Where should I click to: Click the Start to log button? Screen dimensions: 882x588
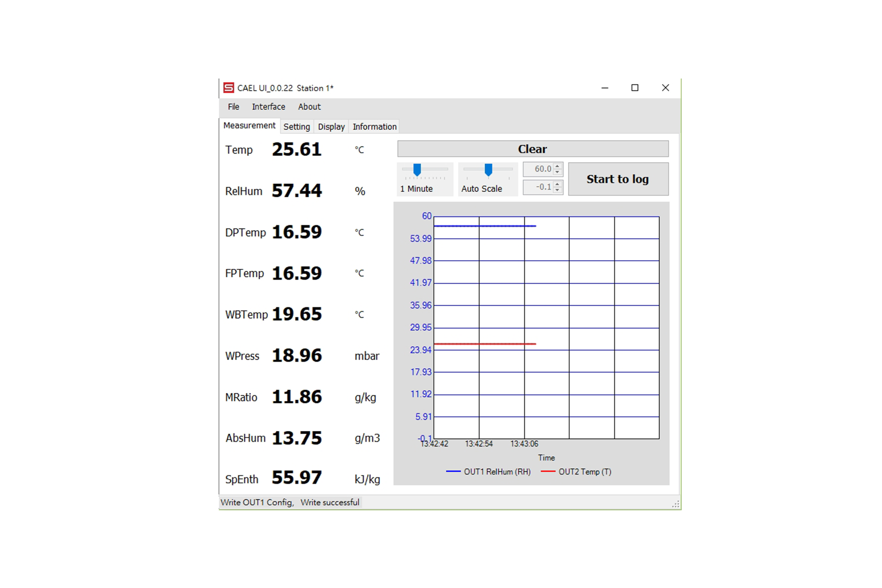point(618,179)
